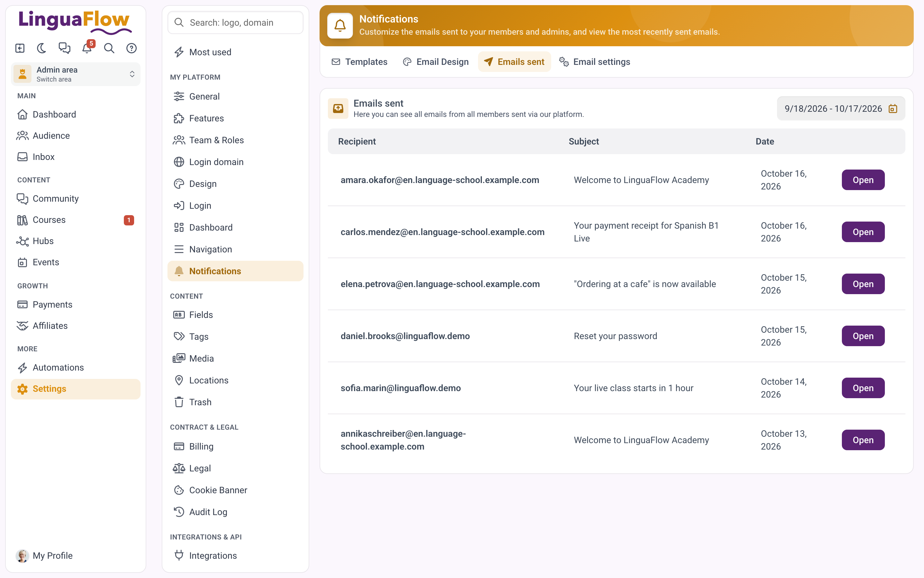This screenshot has height=578, width=924.
Task: Open Audience in the sidebar
Action: tap(76, 135)
